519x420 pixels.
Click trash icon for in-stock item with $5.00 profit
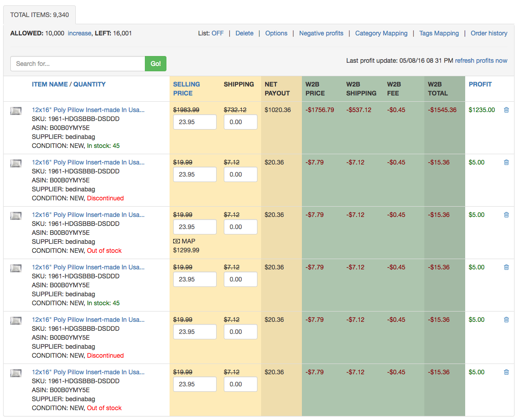pyautogui.click(x=506, y=267)
